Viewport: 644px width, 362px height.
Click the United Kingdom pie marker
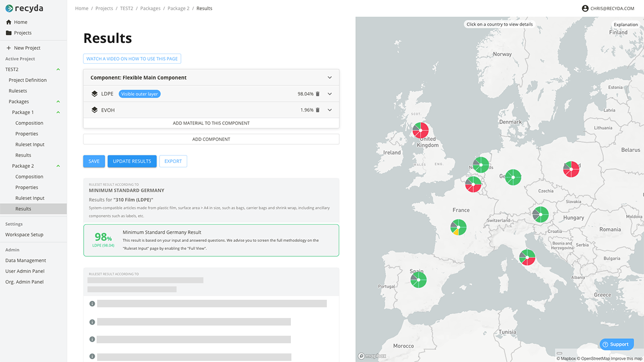[421, 130]
